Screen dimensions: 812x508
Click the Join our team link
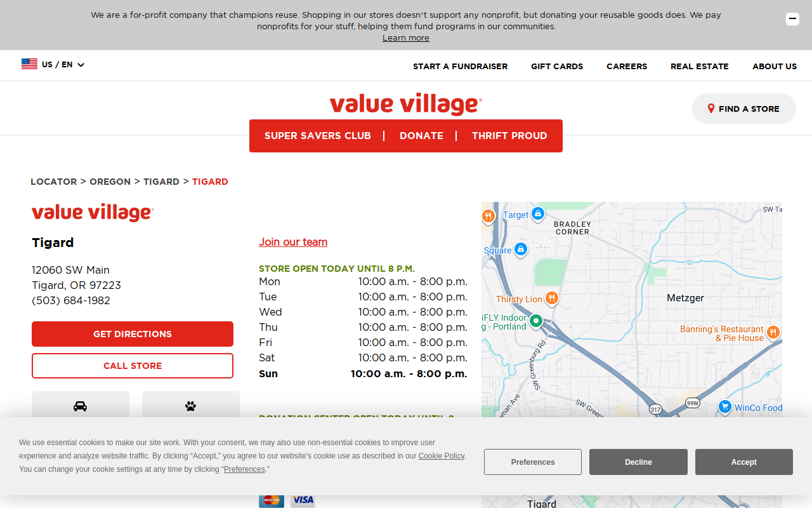[x=293, y=242]
